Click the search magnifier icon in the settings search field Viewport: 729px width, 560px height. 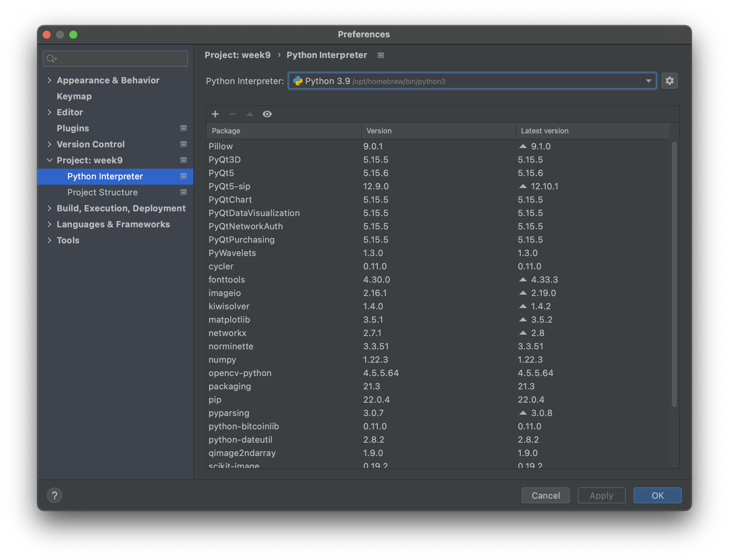click(x=51, y=59)
